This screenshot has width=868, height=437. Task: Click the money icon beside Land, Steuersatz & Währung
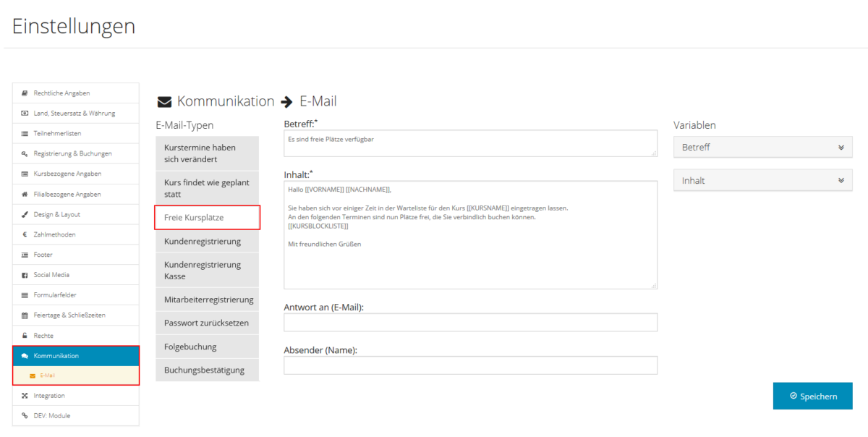tap(25, 114)
